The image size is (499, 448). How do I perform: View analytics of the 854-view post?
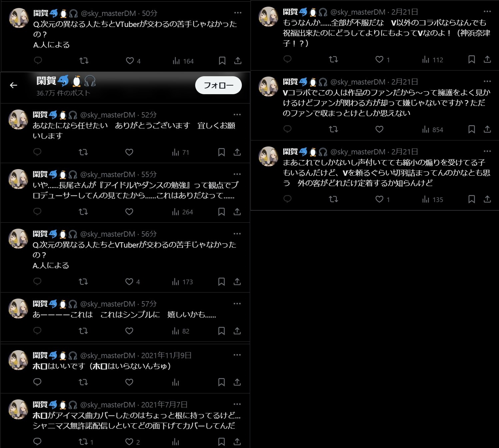point(432,129)
